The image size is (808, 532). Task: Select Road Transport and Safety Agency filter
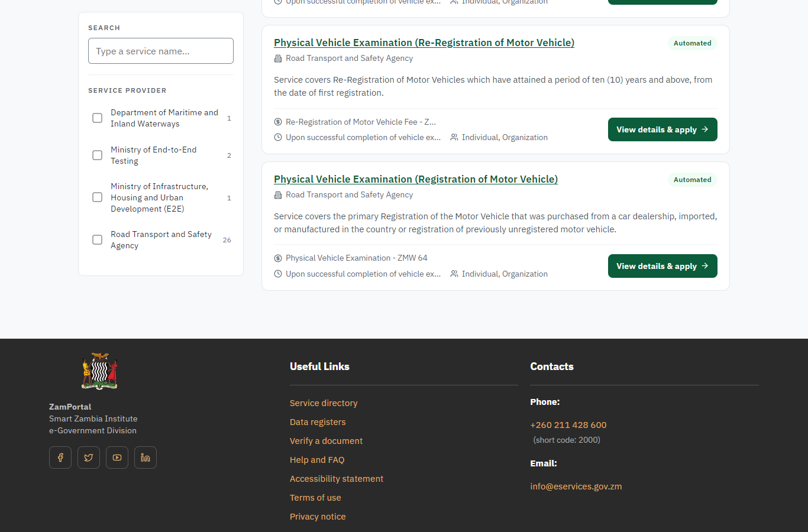tap(98, 240)
